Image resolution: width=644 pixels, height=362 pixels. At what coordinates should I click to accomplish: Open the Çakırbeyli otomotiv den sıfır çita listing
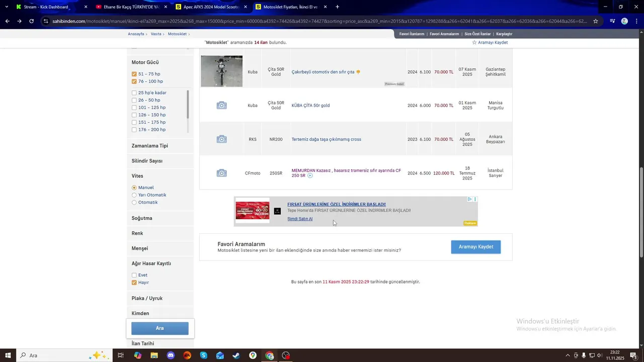(323, 72)
